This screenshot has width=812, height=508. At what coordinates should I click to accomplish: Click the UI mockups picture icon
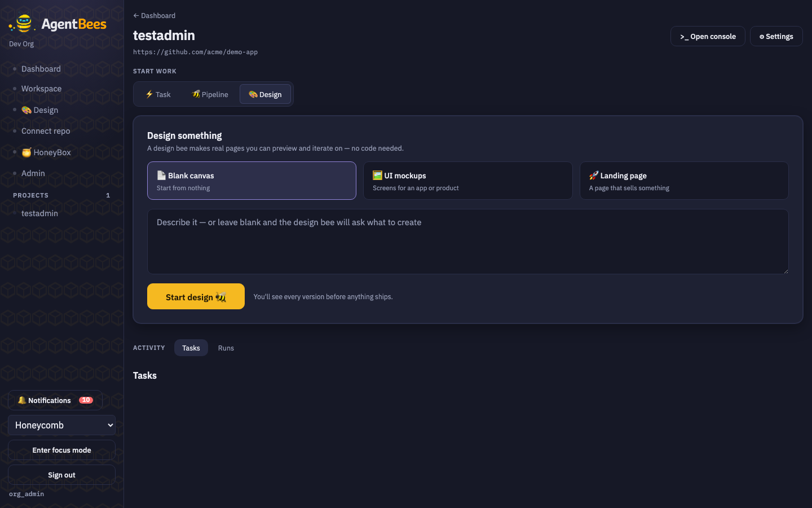[x=378, y=176]
